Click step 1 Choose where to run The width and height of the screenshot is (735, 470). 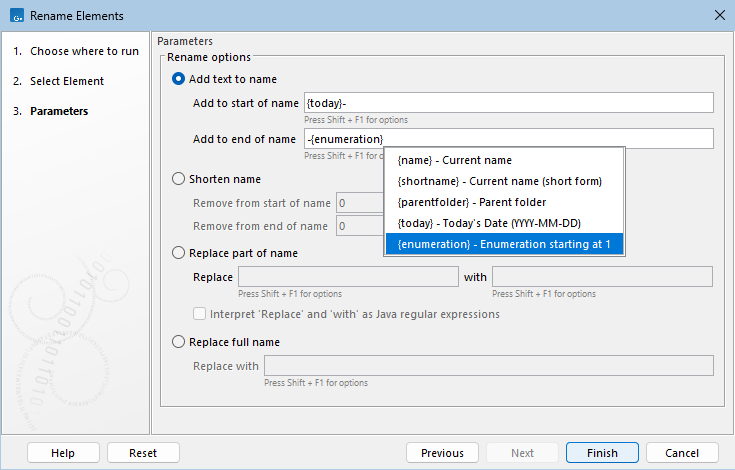point(76,51)
